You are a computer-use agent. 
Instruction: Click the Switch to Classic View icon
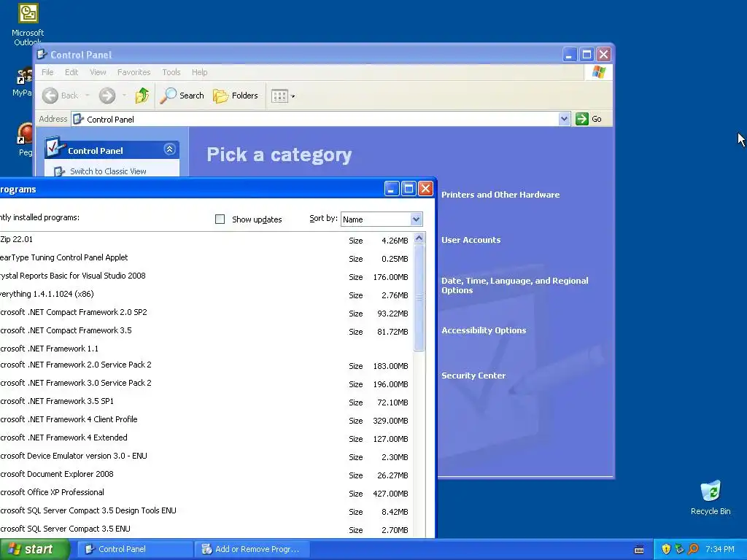coord(58,171)
